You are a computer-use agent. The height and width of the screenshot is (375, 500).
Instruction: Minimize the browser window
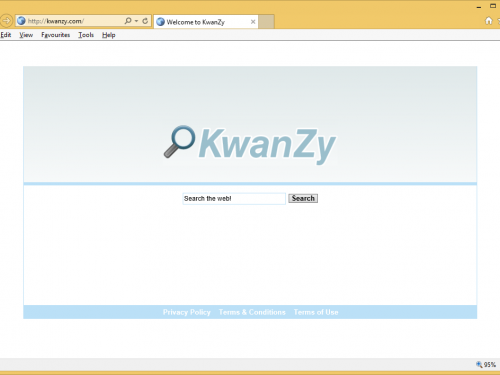tap(479, 7)
